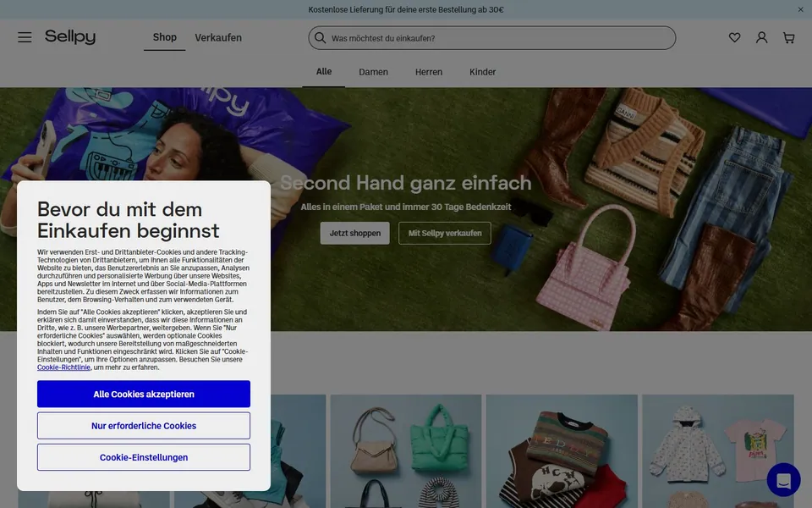Screen dimensions: 812x508
Task: Open the shopping cart icon
Action: (788, 37)
